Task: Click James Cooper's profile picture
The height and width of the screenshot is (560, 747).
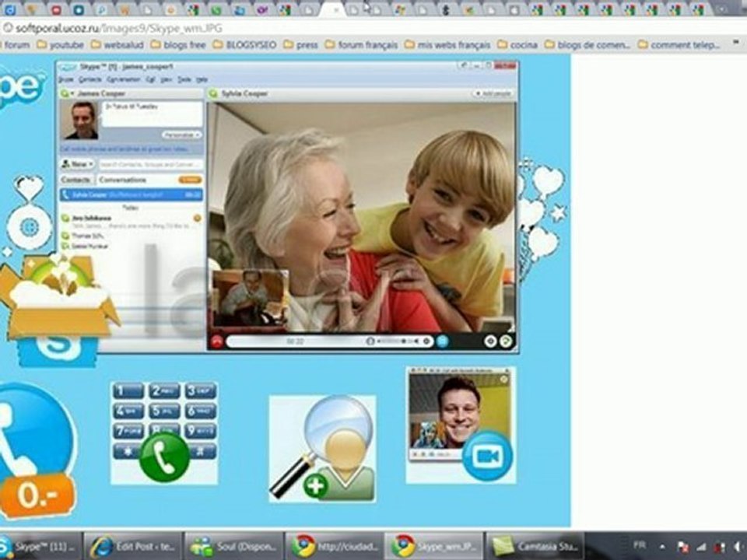Action: [x=82, y=121]
